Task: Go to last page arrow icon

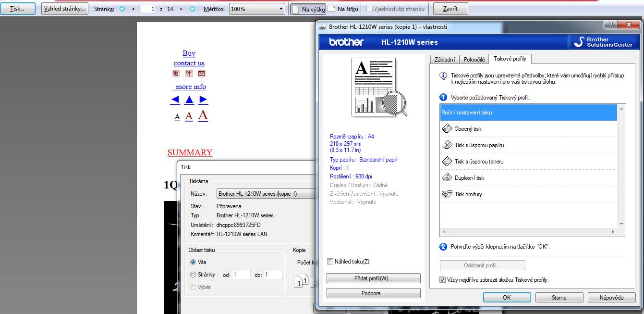Action: tap(192, 9)
